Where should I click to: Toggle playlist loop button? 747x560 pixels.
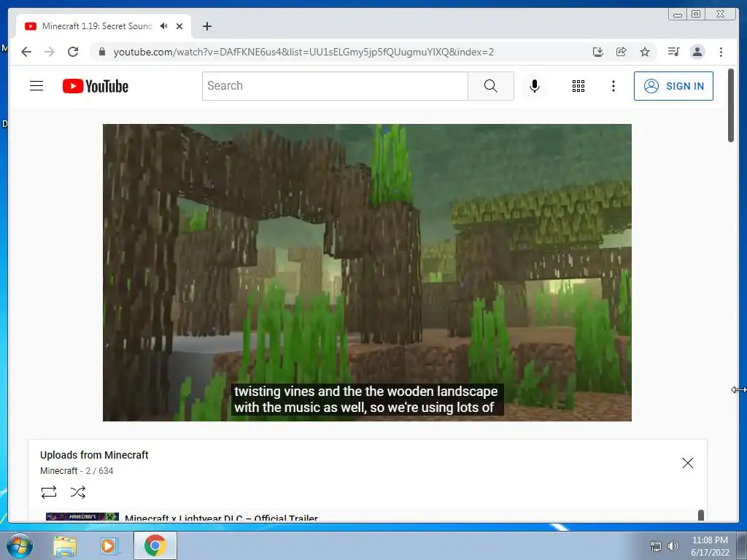coord(49,491)
